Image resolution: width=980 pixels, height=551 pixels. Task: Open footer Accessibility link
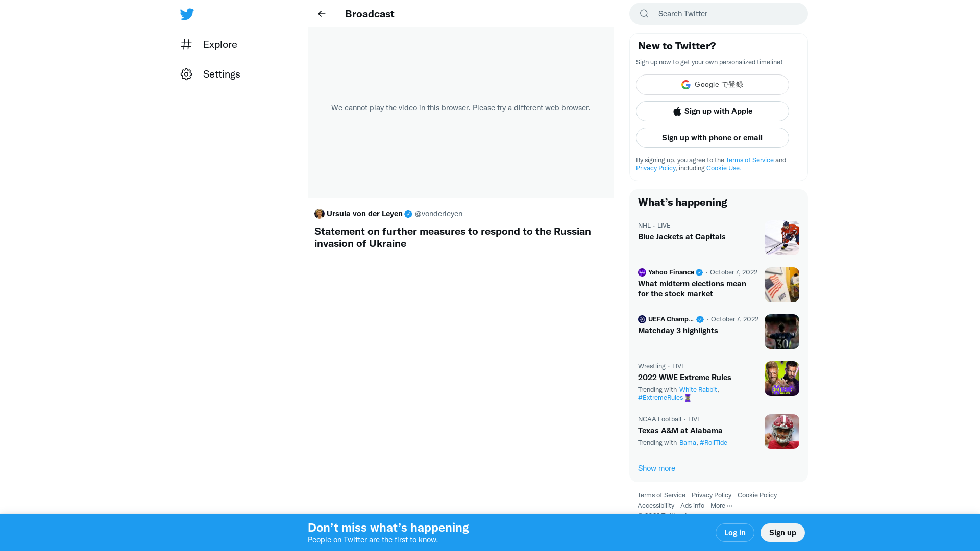click(x=656, y=506)
